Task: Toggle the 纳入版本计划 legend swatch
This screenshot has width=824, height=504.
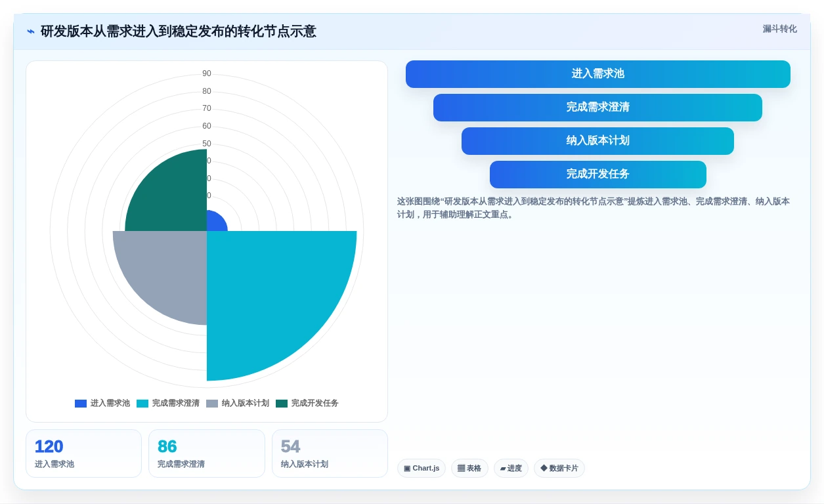Action: [x=212, y=404]
